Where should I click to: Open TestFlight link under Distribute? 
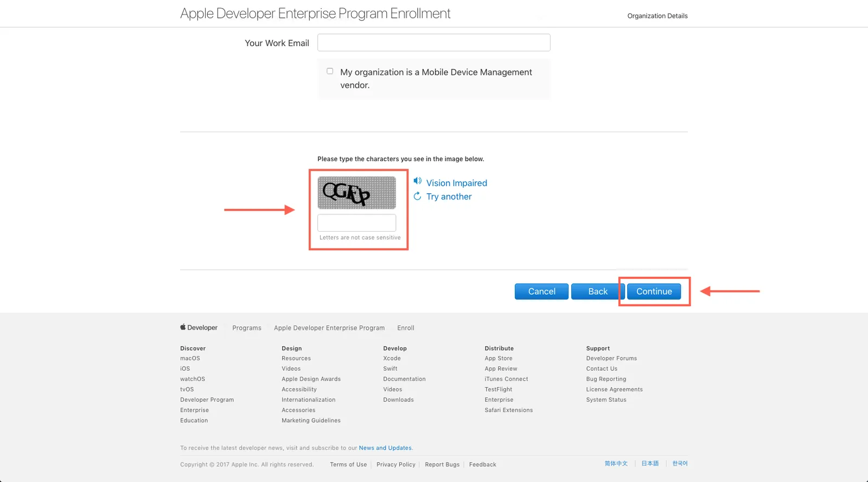click(499, 389)
